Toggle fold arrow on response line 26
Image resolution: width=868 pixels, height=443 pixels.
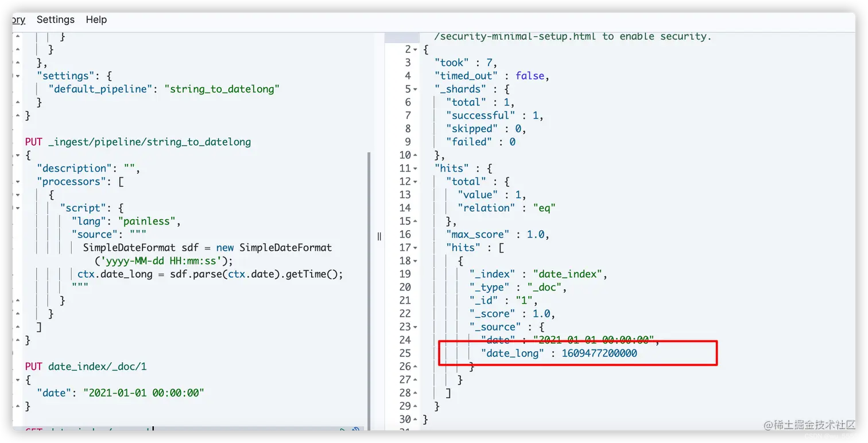tap(416, 366)
